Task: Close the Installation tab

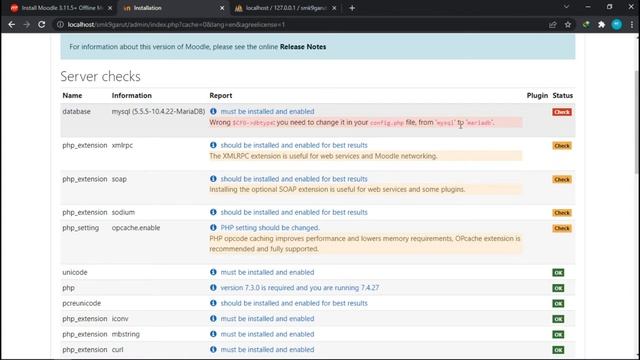Action: [222, 8]
